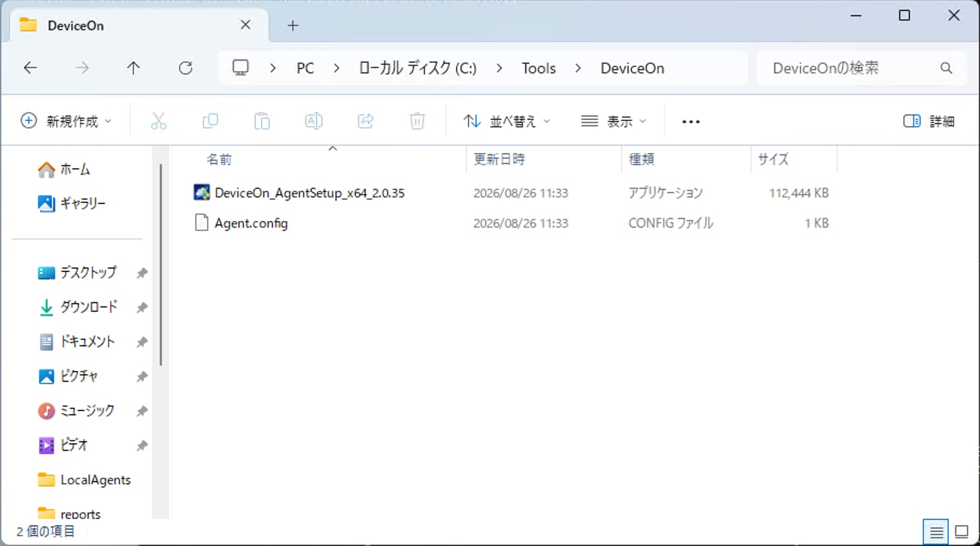Click the PC monitor icon in address bar
The image size is (980, 546).
click(240, 68)
